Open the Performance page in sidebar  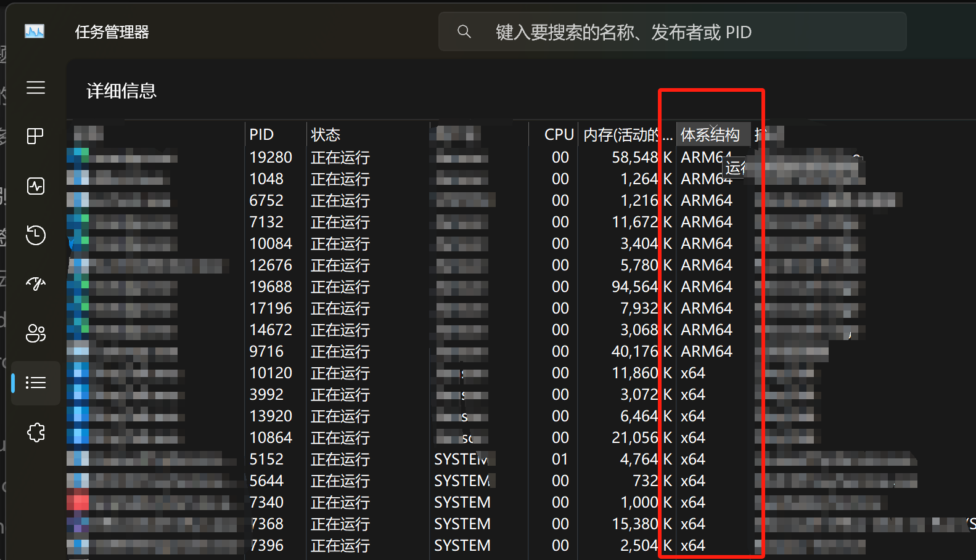[x=36, y=185]
